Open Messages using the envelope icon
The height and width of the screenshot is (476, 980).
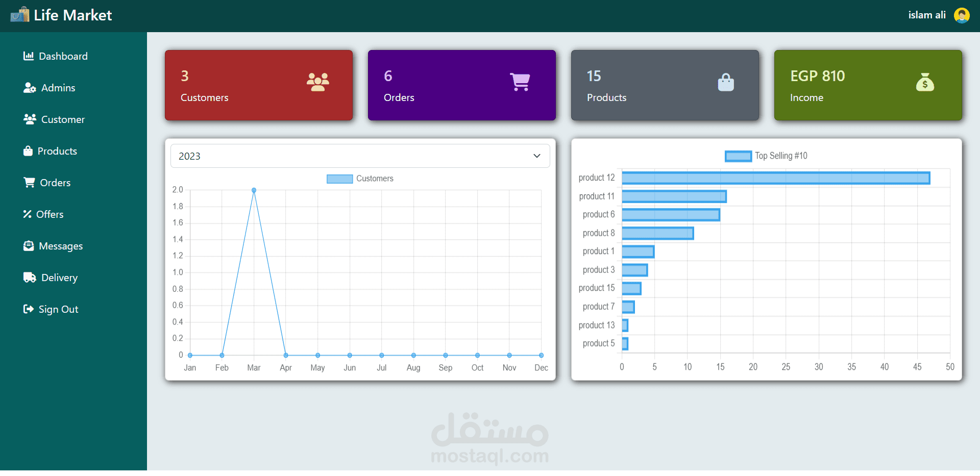pos(29,245)
